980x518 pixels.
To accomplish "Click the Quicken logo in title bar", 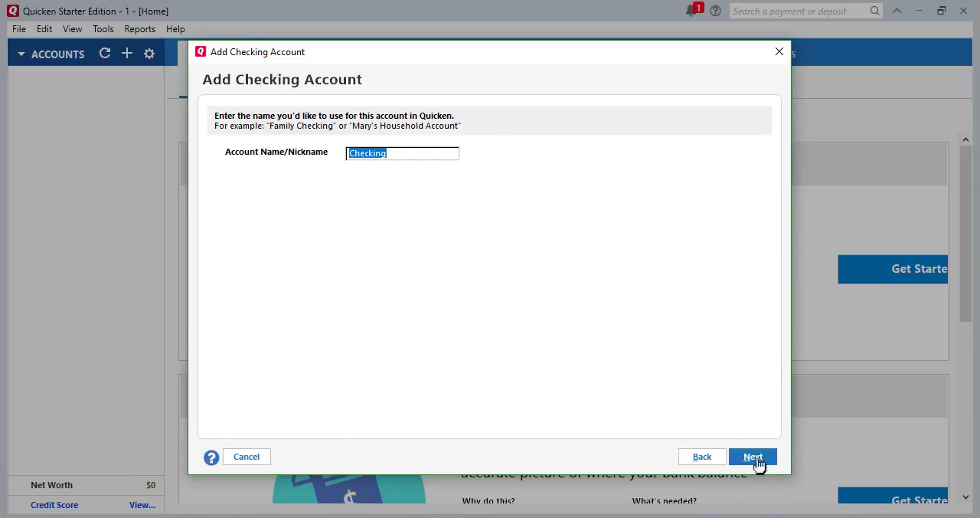I will point(12,11).
